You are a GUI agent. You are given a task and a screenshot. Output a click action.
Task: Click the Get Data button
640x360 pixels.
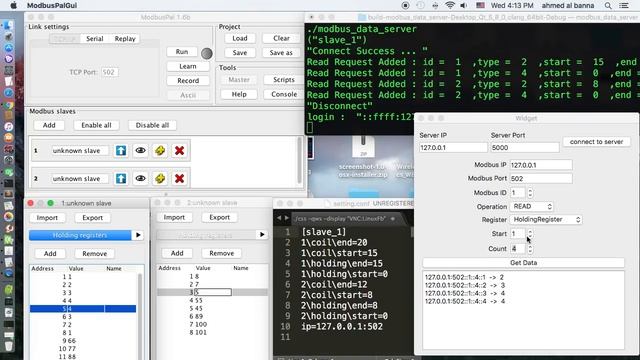523,263
